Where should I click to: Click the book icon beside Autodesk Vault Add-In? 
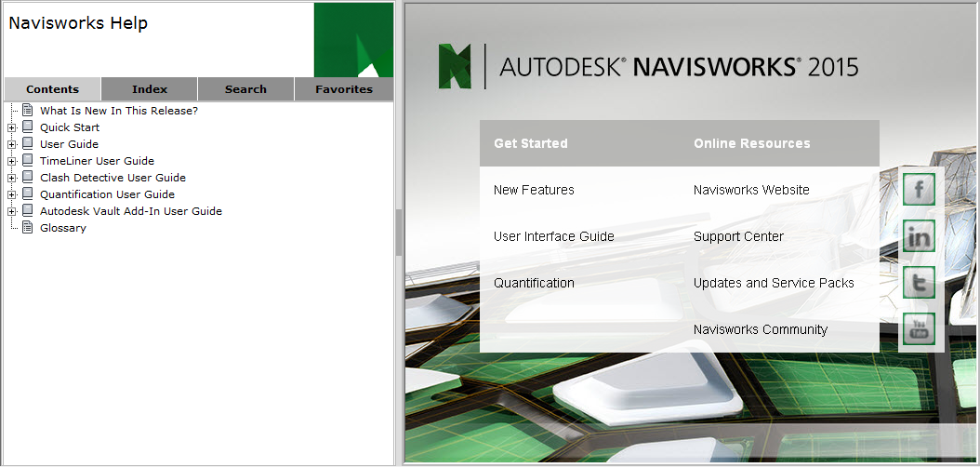coord(27,210)
